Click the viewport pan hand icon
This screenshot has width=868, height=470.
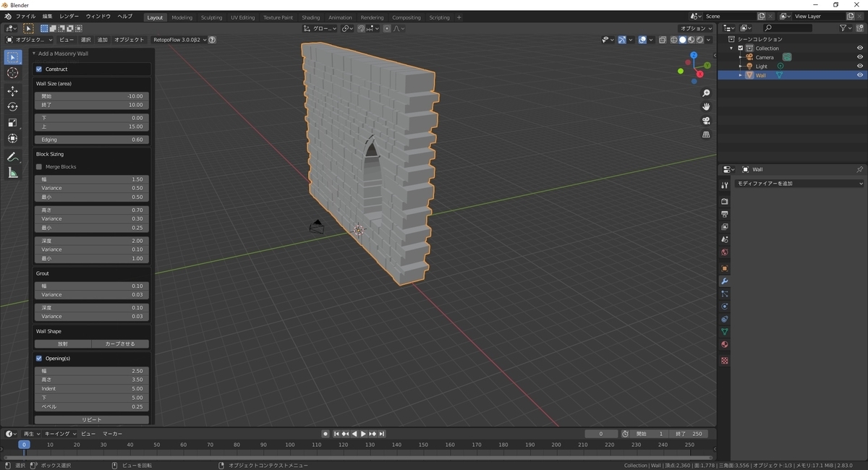(706, 107)
